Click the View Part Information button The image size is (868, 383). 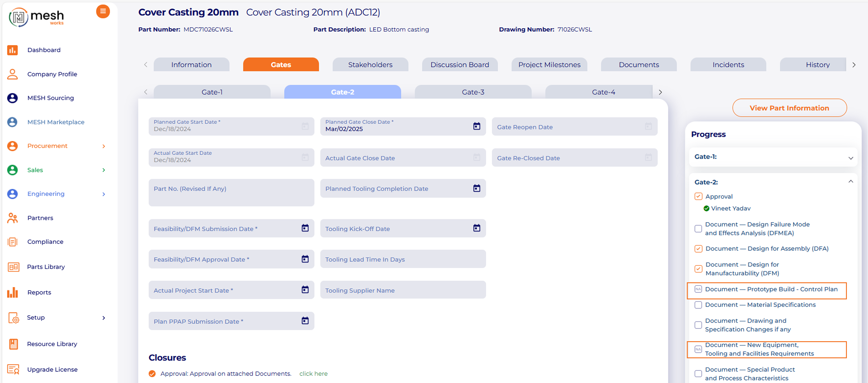coord(789,108)
